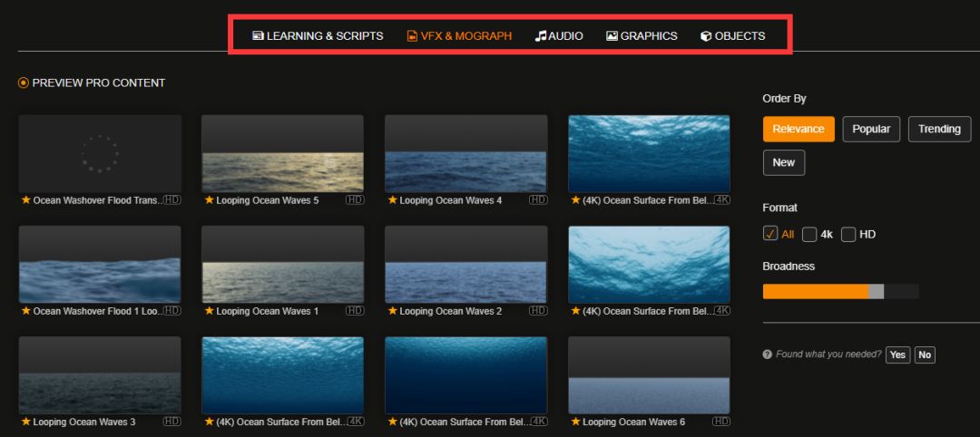The height and width of the screenshot is (437, 980).
Task: Enable the HD format checkbox
Action: [848, 234]
